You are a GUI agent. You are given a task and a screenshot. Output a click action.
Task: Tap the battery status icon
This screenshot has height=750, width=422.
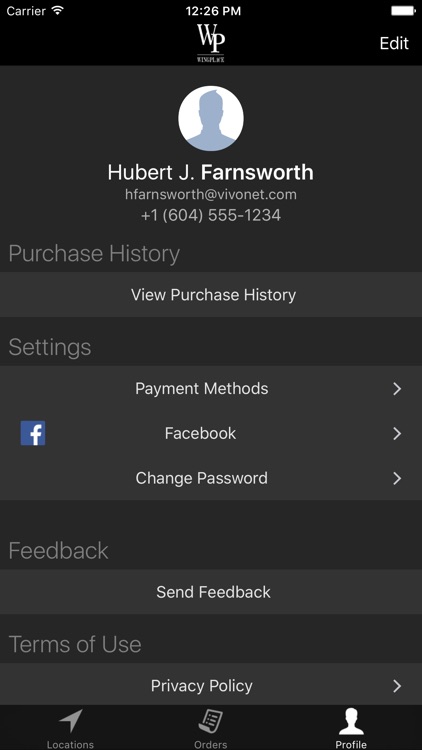point(403,11)
